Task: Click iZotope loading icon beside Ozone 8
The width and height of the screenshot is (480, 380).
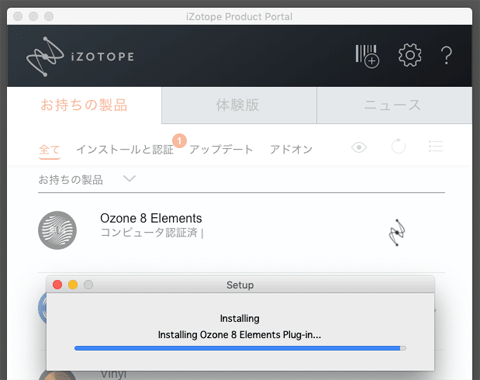Action: point(397,232)
